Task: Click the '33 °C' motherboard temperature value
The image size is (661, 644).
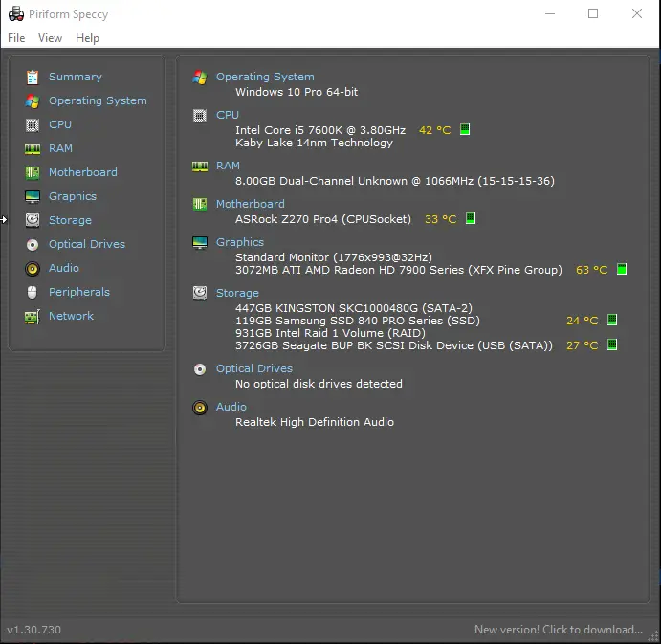Action: point(441,219)
